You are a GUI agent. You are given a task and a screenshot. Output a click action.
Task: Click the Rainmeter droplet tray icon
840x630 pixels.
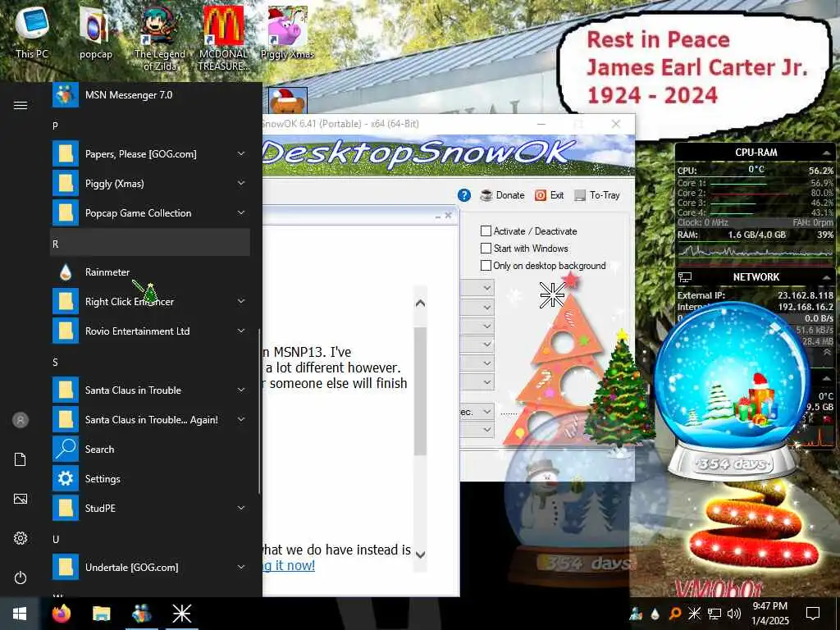[655, 614]
